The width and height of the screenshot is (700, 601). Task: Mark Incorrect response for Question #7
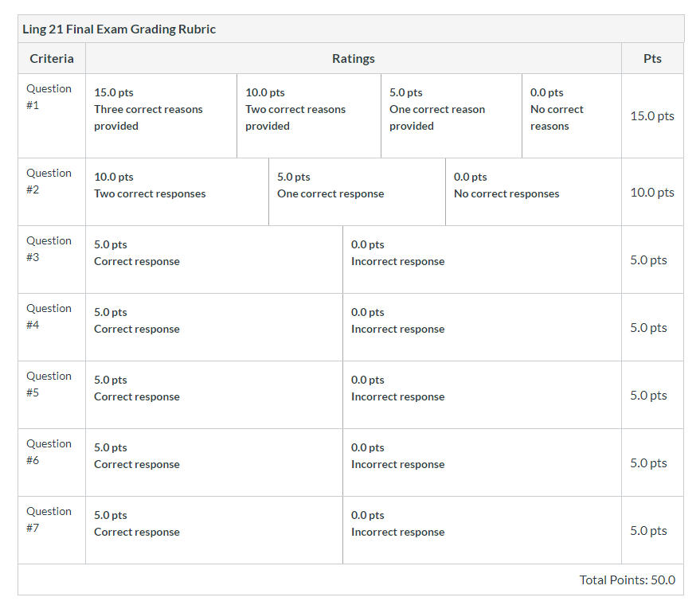[482, 530]
